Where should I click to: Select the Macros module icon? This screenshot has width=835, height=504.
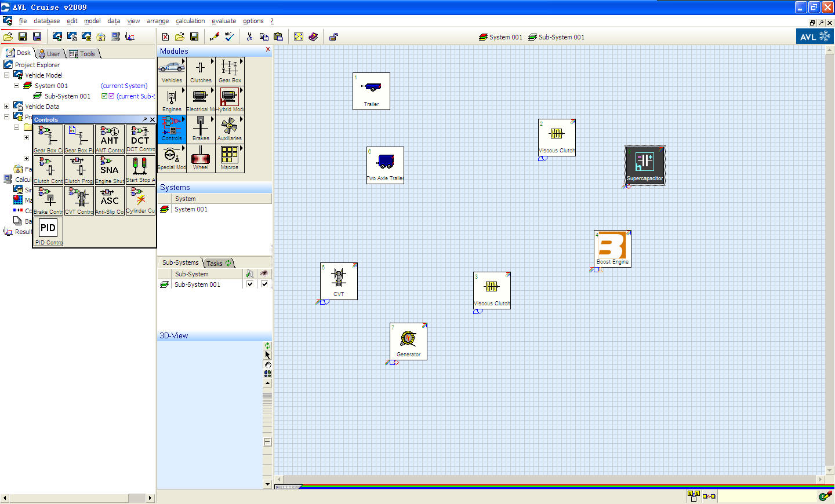click(x=230, y=158)
